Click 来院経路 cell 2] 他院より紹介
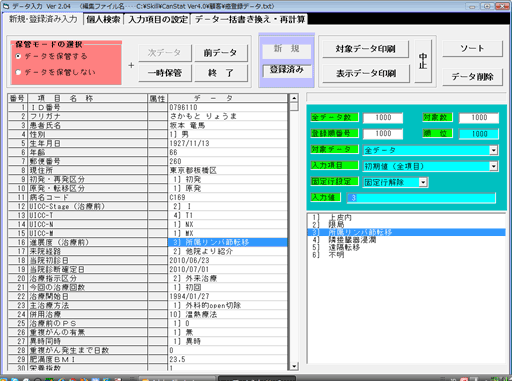 (228, 251)
